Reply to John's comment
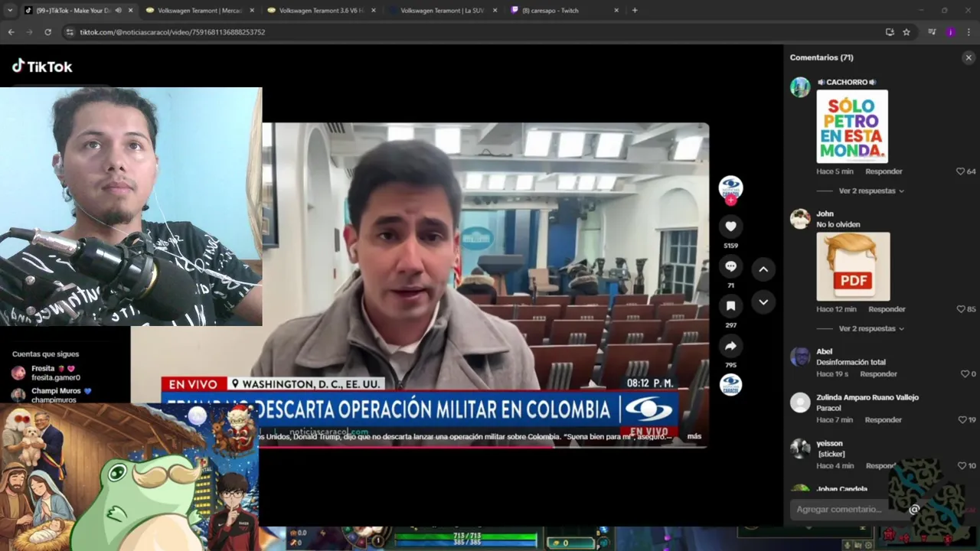The width and height of the screenshot is (980, 551). [x=887, y=309]
